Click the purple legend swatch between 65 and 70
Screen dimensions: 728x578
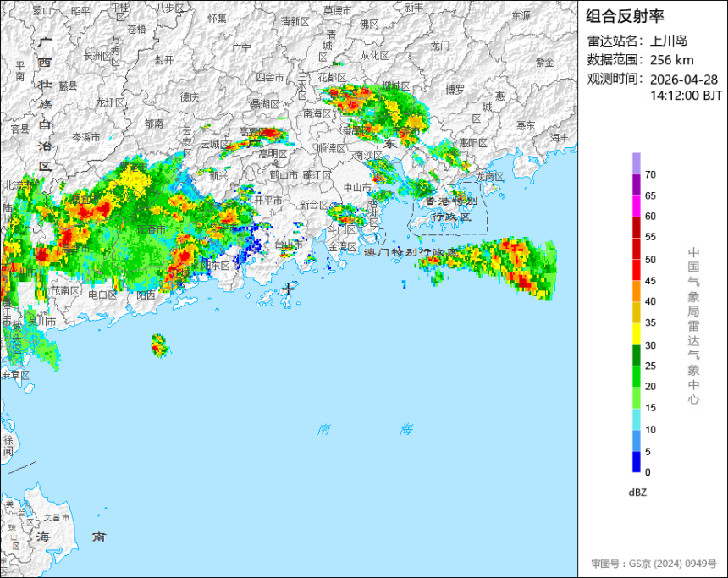point(636,184)
